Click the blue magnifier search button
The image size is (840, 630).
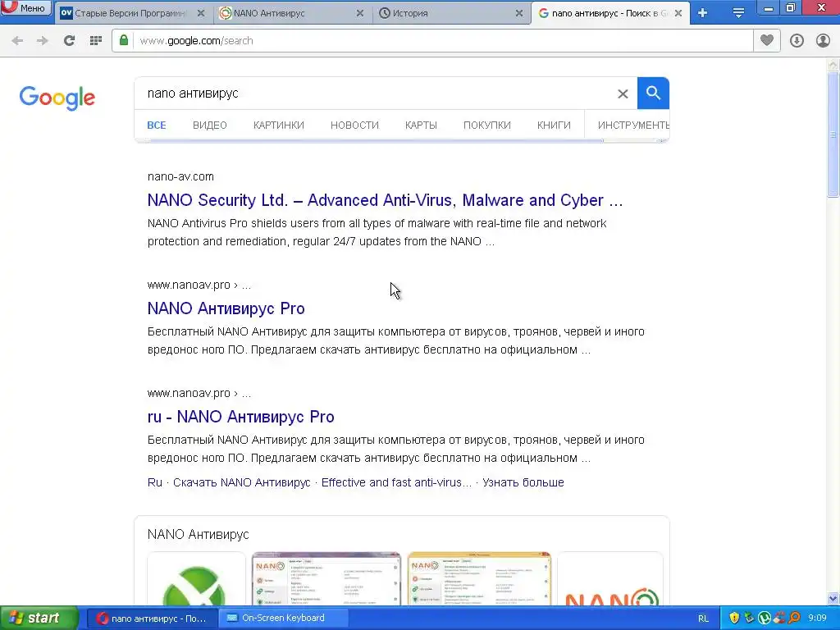653,94
